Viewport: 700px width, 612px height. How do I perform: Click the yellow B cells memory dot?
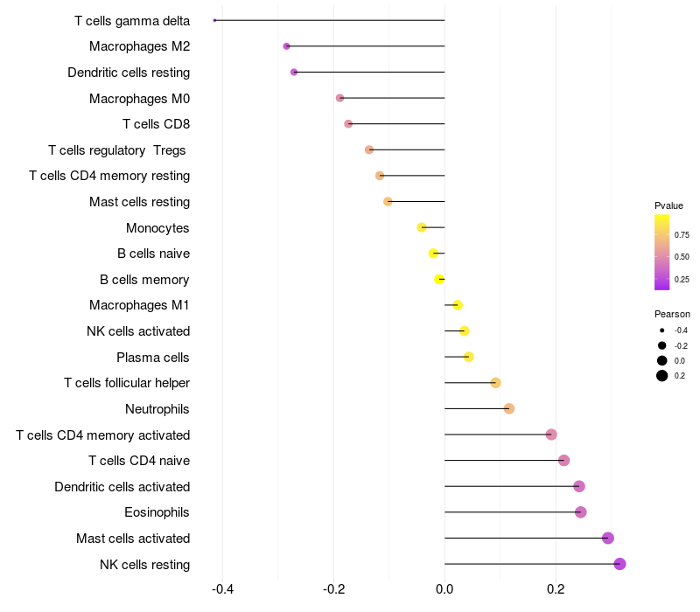coord(439,279)
